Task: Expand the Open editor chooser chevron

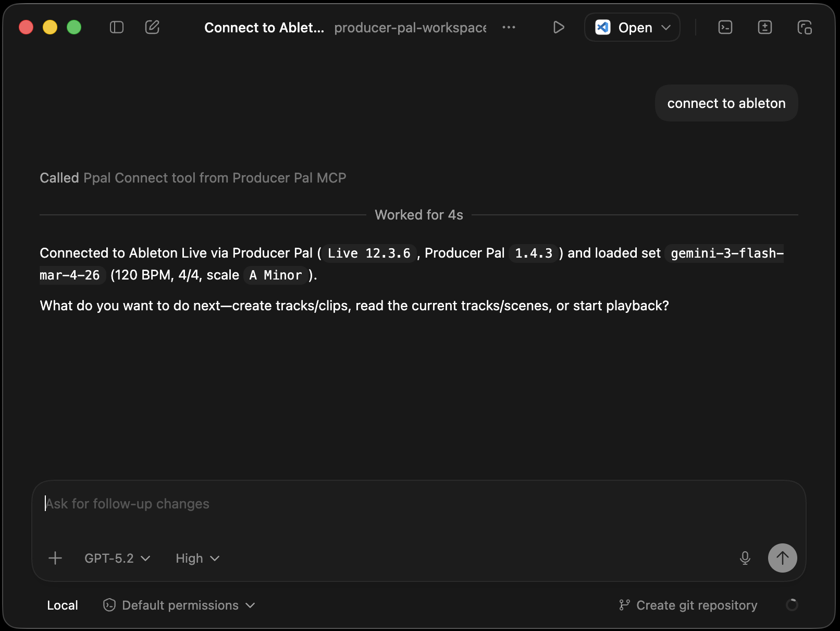Action: tap(668, 27)
